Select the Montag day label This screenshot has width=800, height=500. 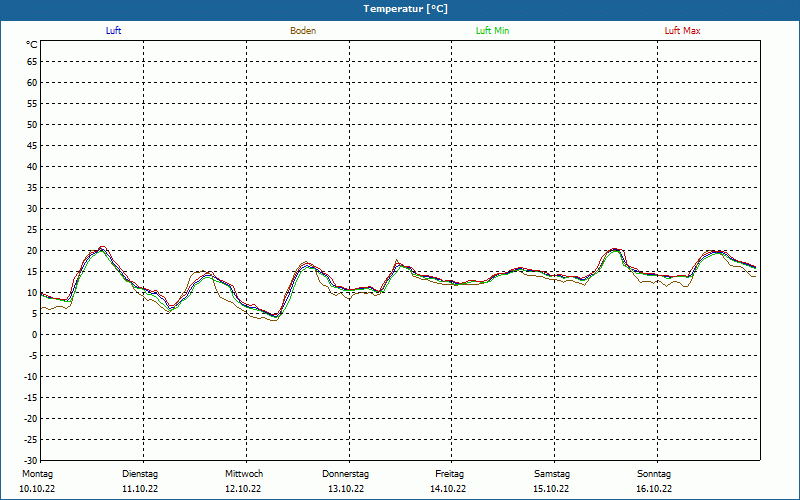coord(37,474)
